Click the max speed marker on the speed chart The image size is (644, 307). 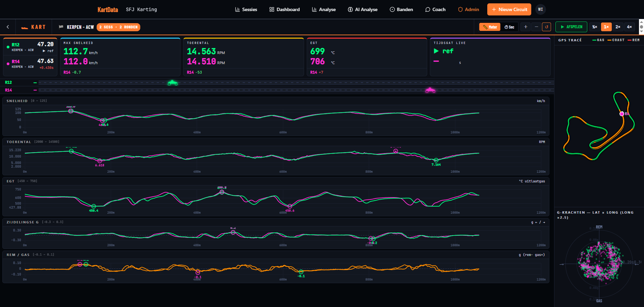[x=71, y=111]
